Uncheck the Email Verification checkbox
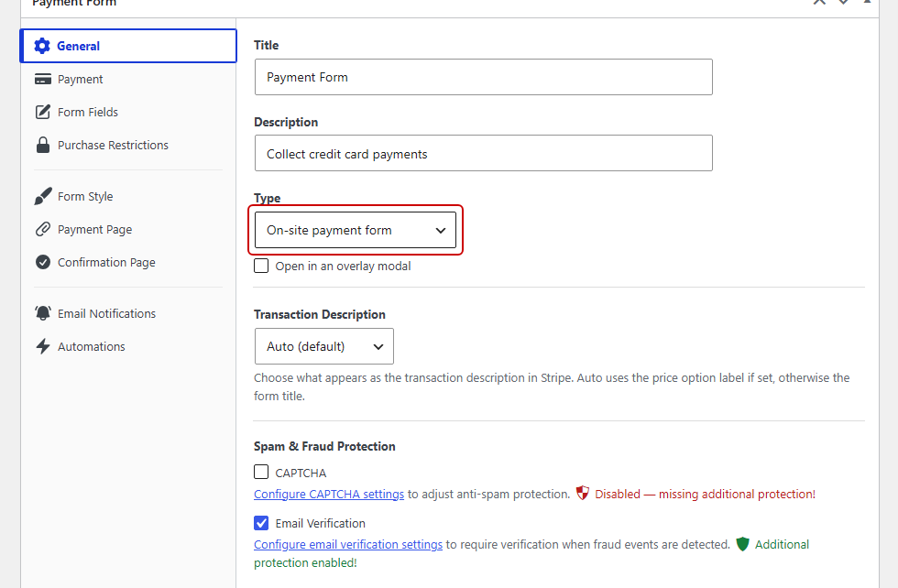The height and width of the screenshot is (588, 898). (x=261, y=523)
